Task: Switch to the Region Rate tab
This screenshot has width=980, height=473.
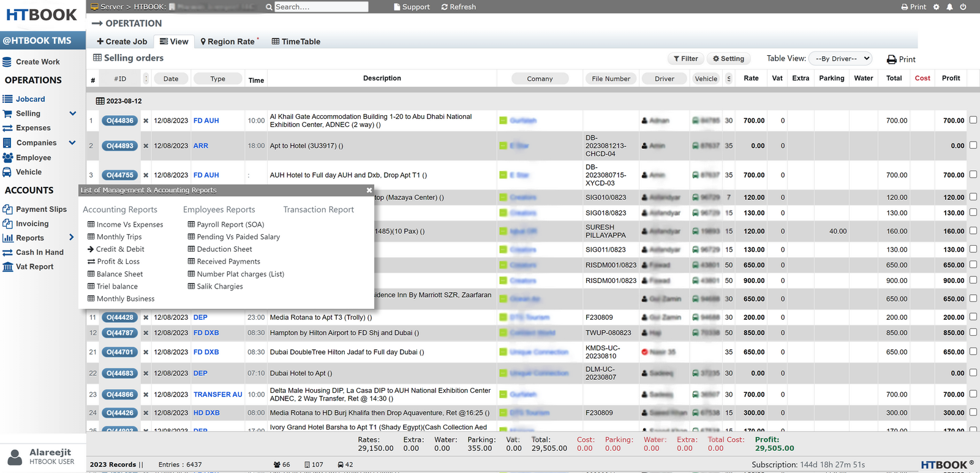Action: coord(230,42)
